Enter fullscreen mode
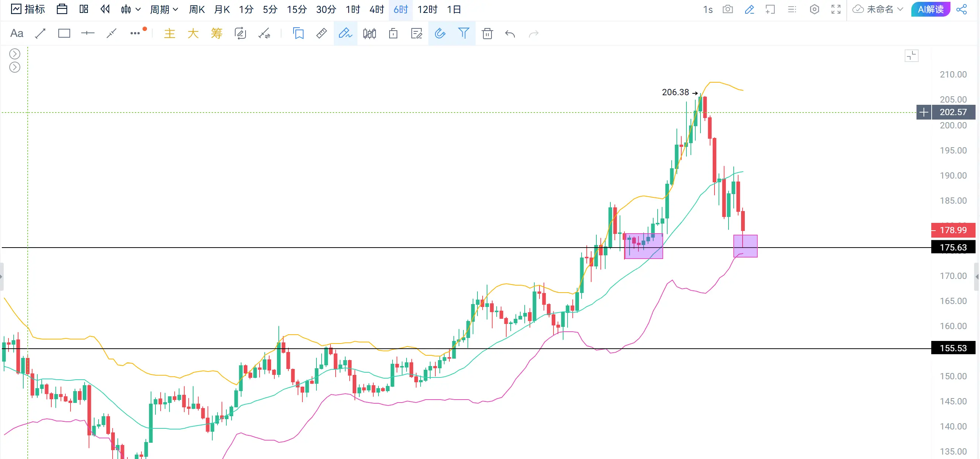The width and height of the screenshot is (980, 459). [x=836, y=9]
